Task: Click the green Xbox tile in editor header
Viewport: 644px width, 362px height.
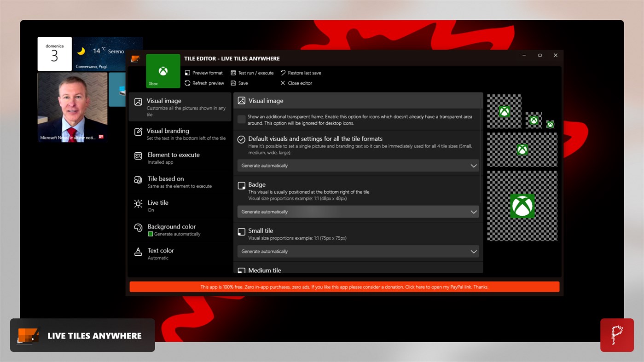Action: pos(162,71)
